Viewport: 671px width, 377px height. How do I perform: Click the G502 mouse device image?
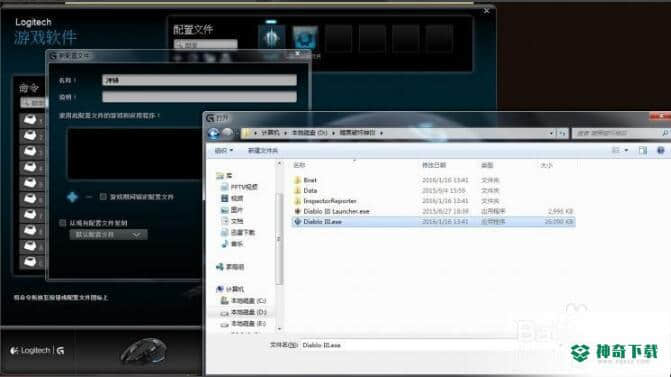coord(144,351)
